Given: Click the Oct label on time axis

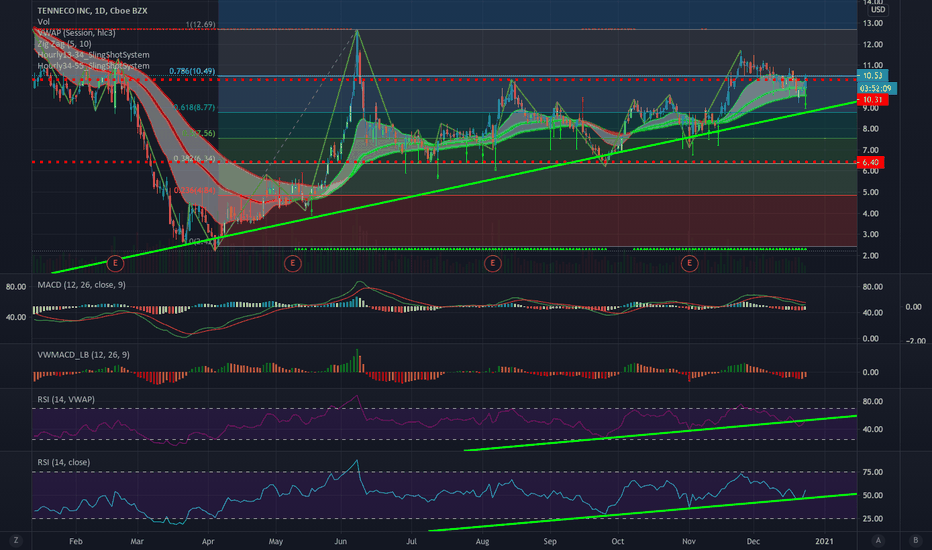Looking at the screenshot, I should coord(618,542).
